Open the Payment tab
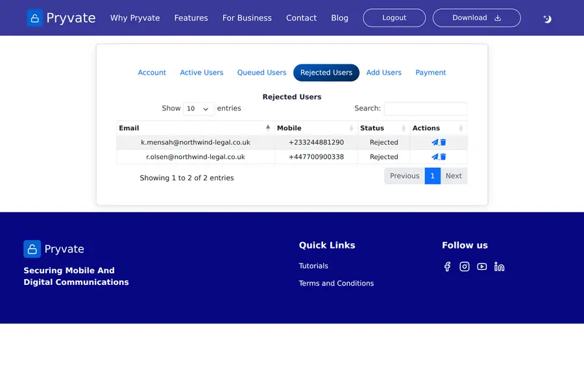Image resolution: width=584 pixels, height=392 pixels. tap(431, 73)
